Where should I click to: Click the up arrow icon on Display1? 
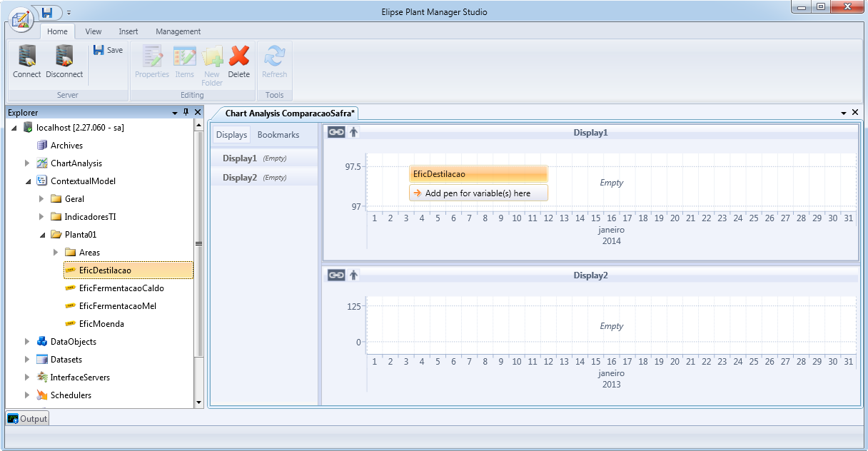[x=353, y=132]
